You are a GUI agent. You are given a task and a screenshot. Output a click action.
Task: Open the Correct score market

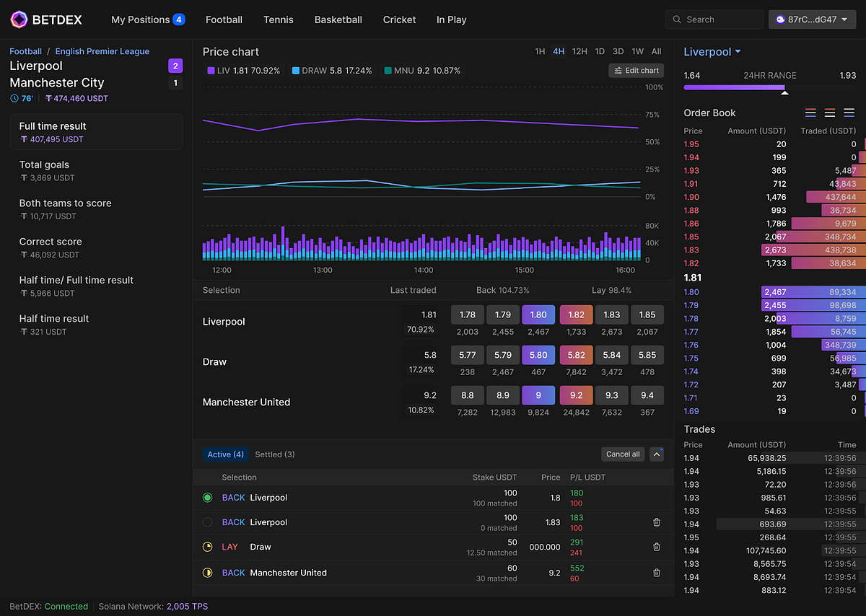pos(96,247)
